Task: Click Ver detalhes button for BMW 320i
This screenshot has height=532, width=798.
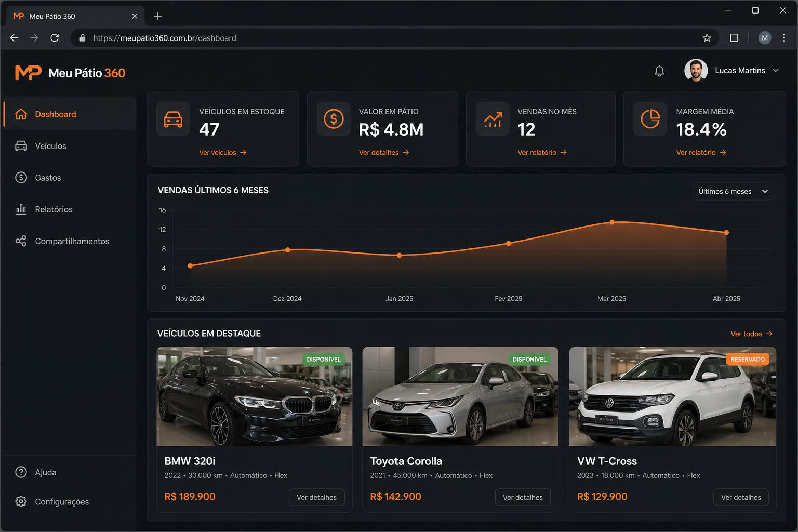Action: coord(316,497)
